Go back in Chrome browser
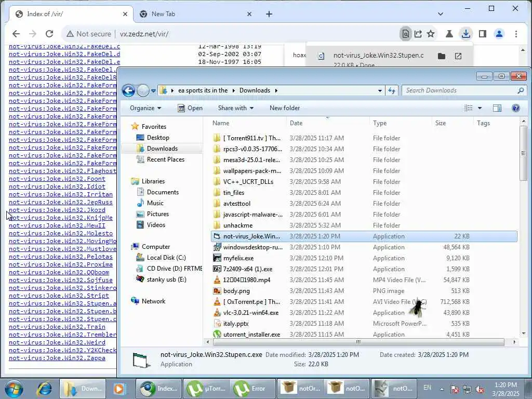 tap(16, 34)
